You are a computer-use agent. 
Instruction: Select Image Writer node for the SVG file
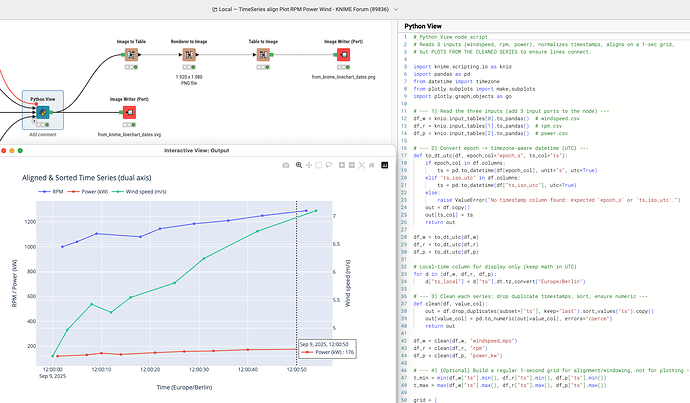[x=128, y=114]
